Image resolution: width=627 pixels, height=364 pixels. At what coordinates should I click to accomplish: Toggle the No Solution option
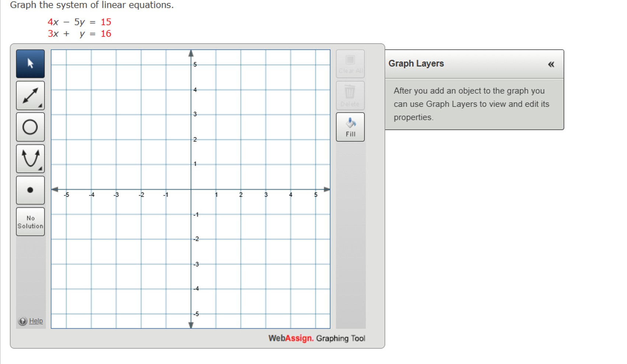pos(30,222)
